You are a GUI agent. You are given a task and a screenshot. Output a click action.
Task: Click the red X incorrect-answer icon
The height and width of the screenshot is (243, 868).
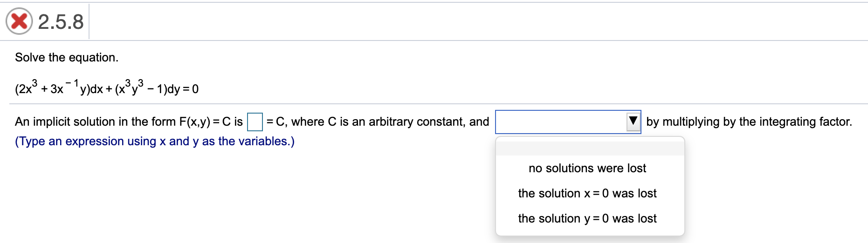click(19, 21)
